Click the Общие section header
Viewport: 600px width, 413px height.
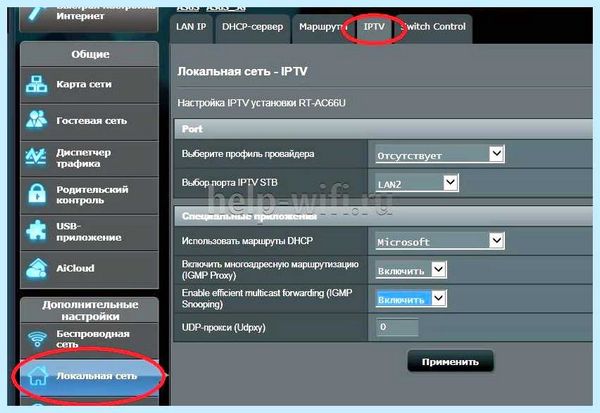pyautogui.click(x=90, y=54)
